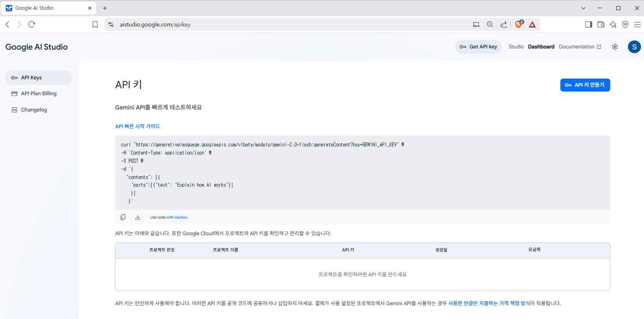Open Brave Shields lion icon
Image resolution: width=644 pixels, height=319 pixels.
519,24
